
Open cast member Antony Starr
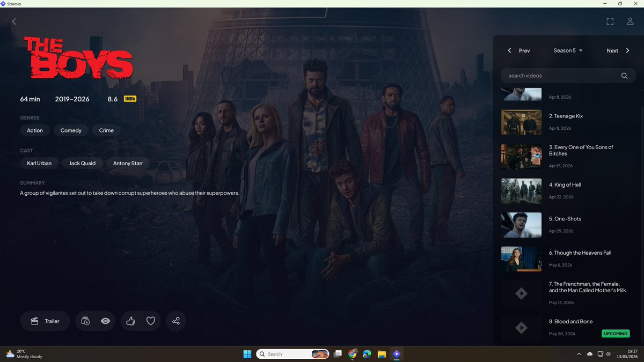(128, 163)
